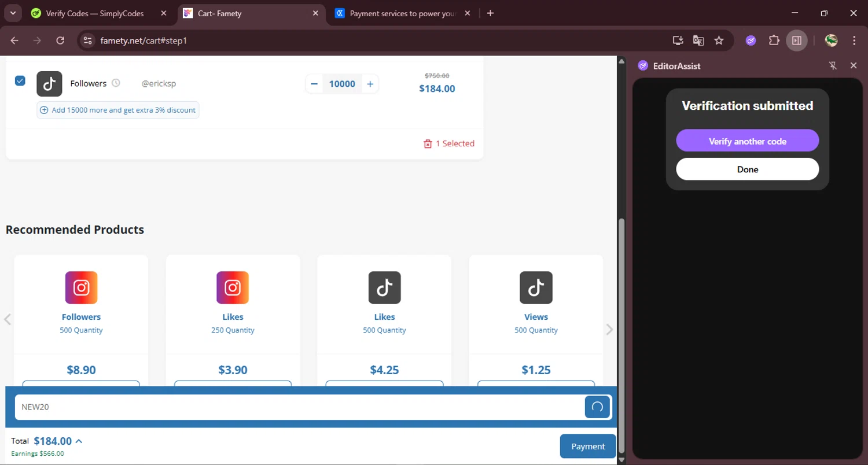Delete the 1 Selected cart item
Image resolution: width=868 pixels, height=465 pixels.
449,143
